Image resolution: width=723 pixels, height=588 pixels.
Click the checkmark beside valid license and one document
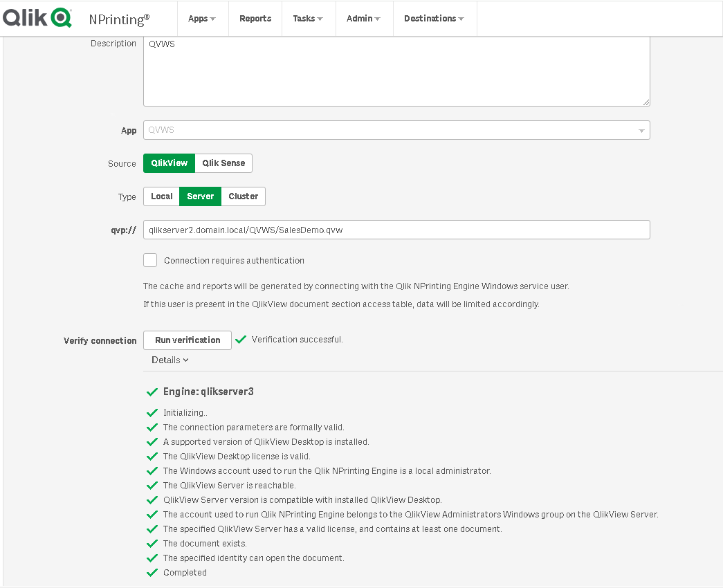152,529
